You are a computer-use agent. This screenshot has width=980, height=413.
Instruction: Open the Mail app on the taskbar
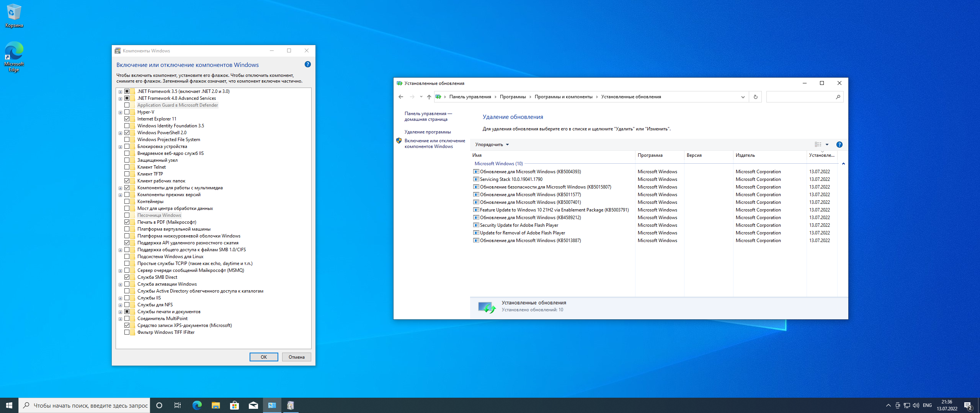click(253, 405)
